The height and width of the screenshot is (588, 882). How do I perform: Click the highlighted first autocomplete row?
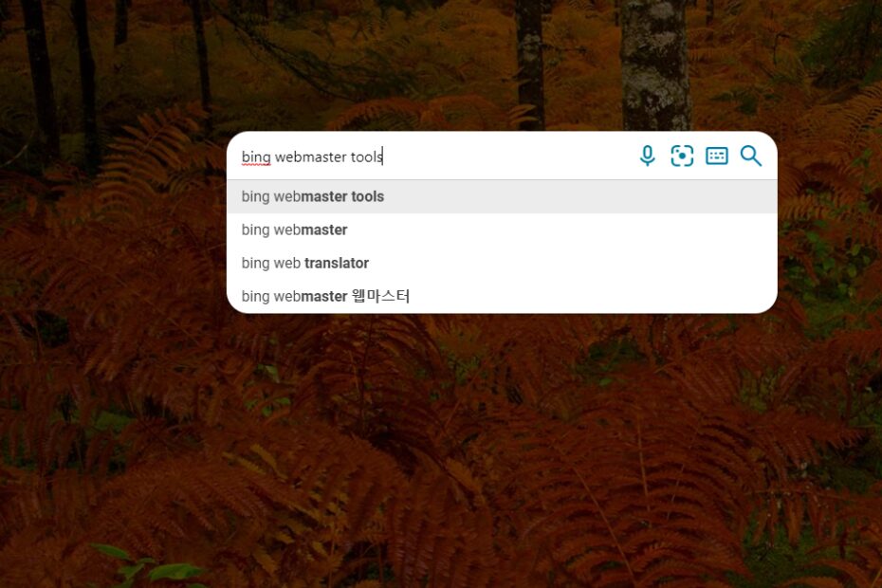click(x=502, y=196)
